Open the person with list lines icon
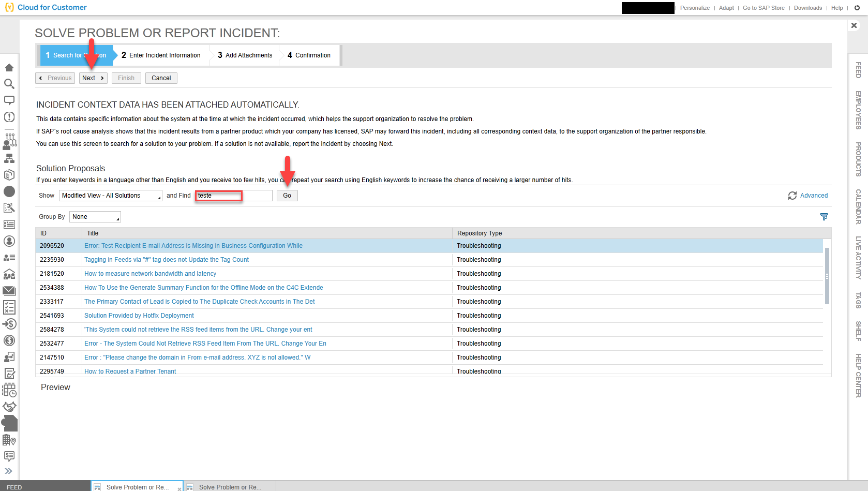 9,258
